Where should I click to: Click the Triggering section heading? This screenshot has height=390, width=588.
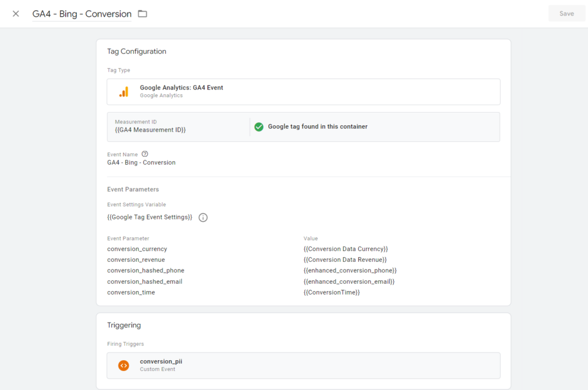coord(124,325)
